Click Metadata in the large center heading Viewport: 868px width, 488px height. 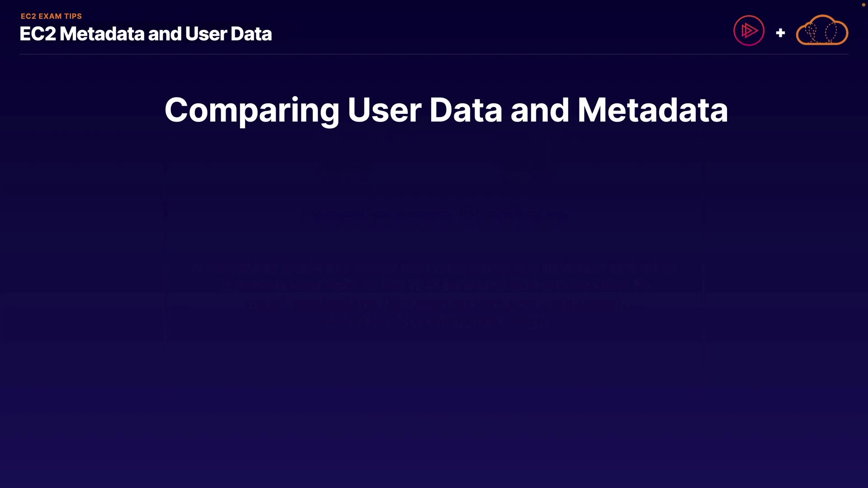(x=652, y=110)
